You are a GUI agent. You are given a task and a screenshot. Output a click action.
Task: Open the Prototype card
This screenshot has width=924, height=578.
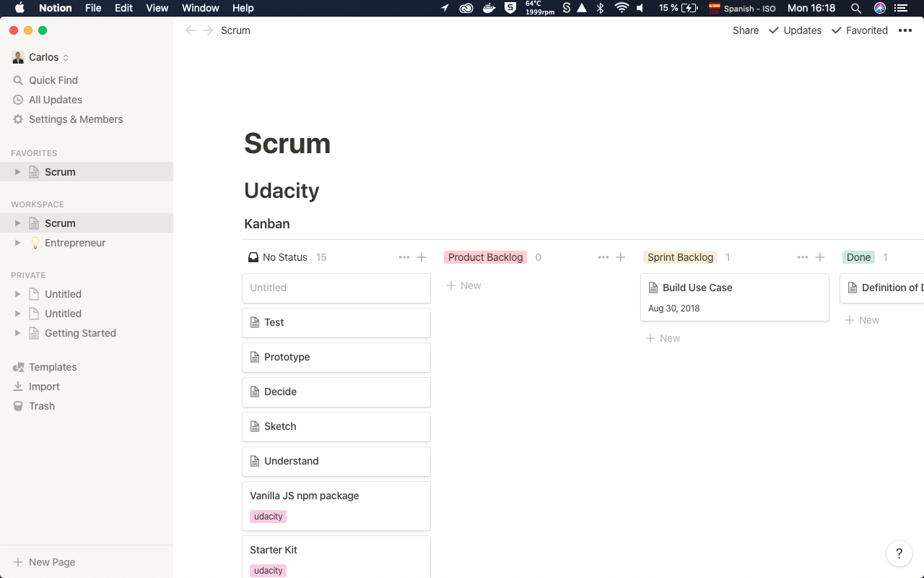[x=336, y=357]
